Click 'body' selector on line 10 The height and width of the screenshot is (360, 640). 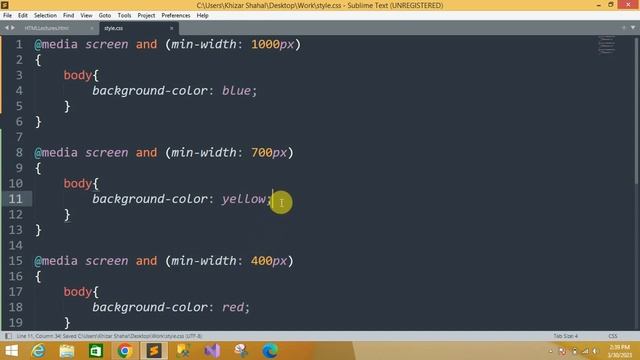pos(78,184)
